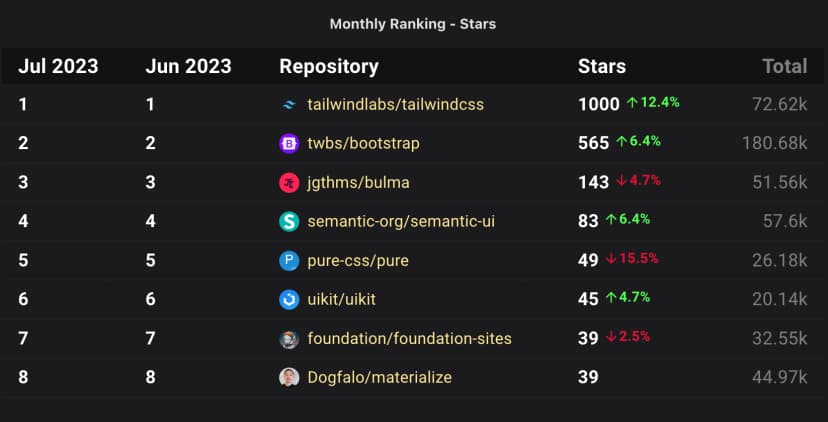Click Jun 2023 rank 3 cell for bulma
This screenshot has height=422, width=828.
[150, 182]
